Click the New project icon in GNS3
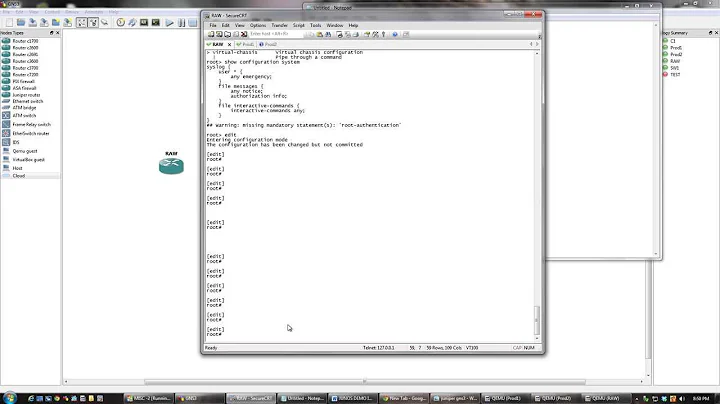Viewport: 720px width, 404px height. [x=9, y=22]
